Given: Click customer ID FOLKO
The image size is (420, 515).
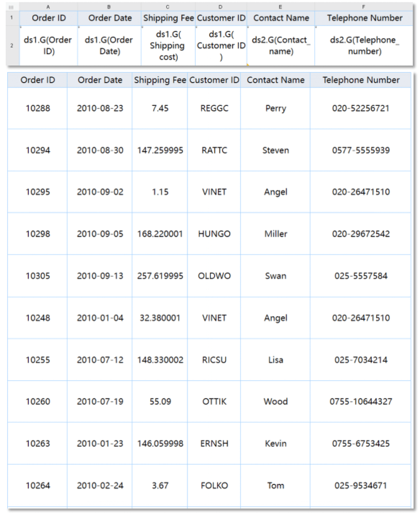Looking at the screenshot, I should [x=214, y=486].
